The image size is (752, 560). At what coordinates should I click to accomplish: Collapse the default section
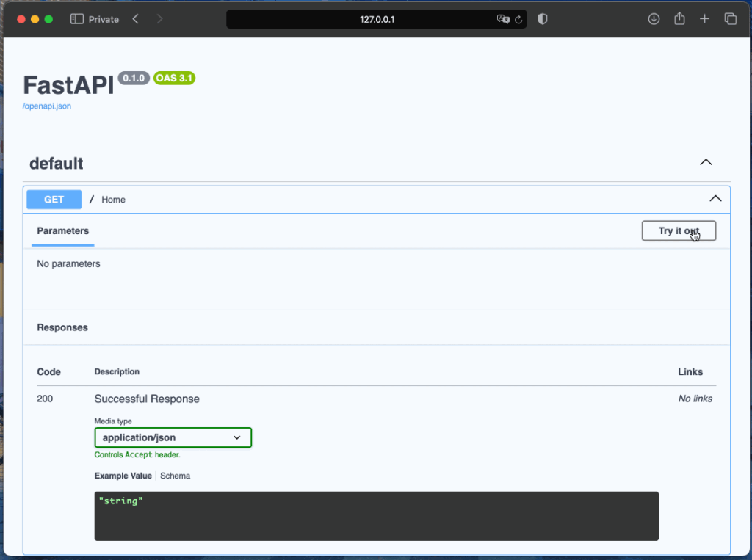(x=706, y=162)
